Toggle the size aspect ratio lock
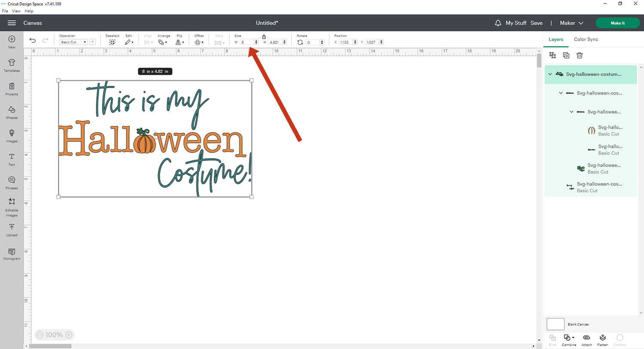 (x=264, y=37)
